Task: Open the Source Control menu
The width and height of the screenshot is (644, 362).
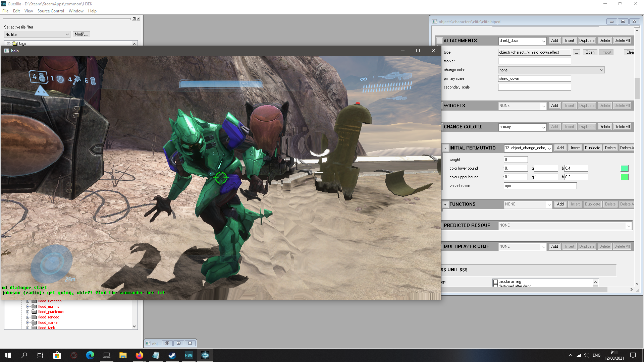Action: coord(51,11)
